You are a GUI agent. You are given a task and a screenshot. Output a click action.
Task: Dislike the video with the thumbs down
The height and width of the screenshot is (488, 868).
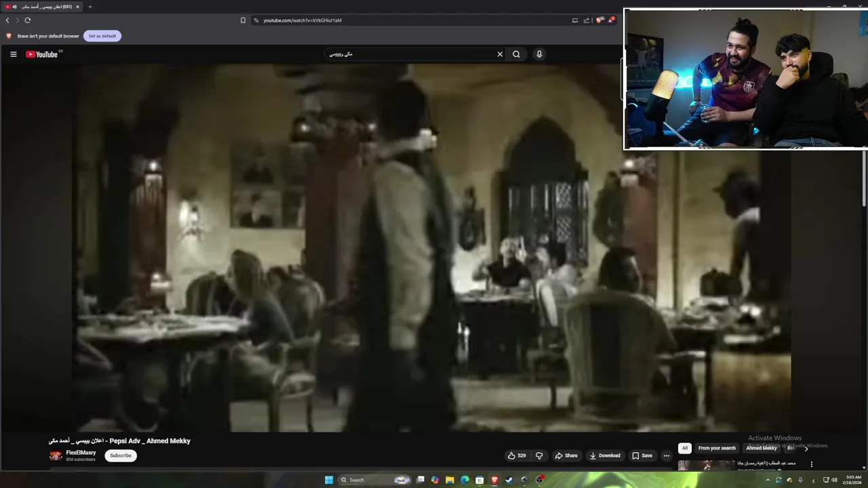[539, 455]
